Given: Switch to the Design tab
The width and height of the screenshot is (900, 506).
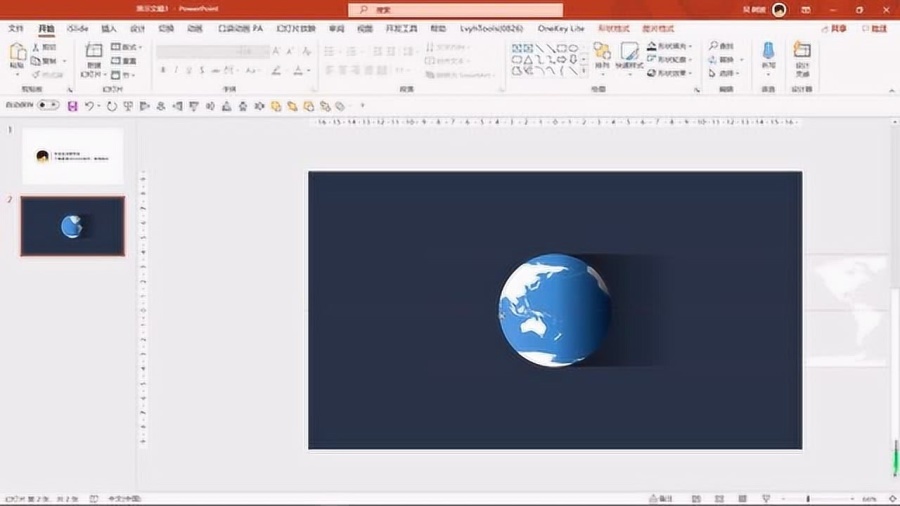Looking at the screenshot, I should point(138,28).
